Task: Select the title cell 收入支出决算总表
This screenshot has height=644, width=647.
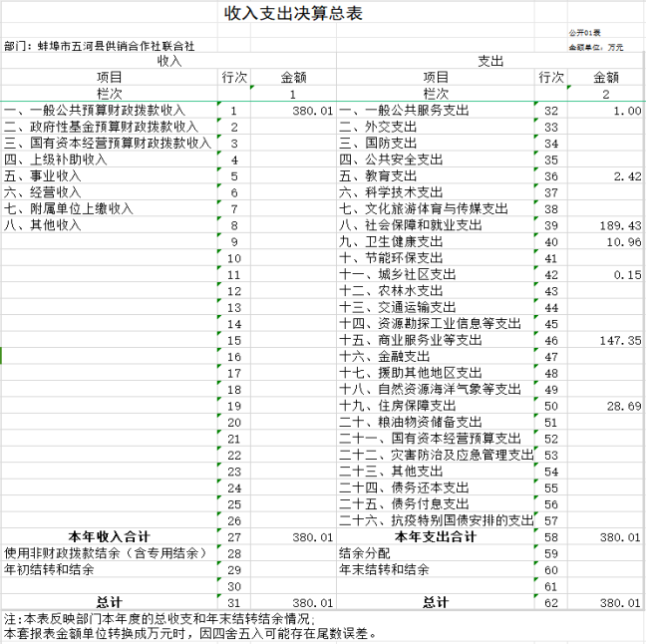Action: point(293,13)
